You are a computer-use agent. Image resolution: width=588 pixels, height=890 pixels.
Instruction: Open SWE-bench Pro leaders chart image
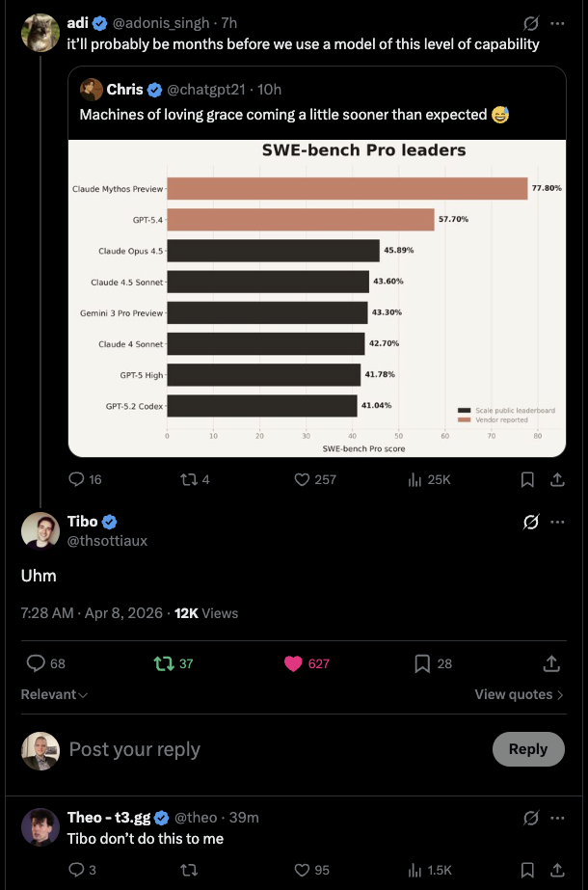[x=317, y=298]
